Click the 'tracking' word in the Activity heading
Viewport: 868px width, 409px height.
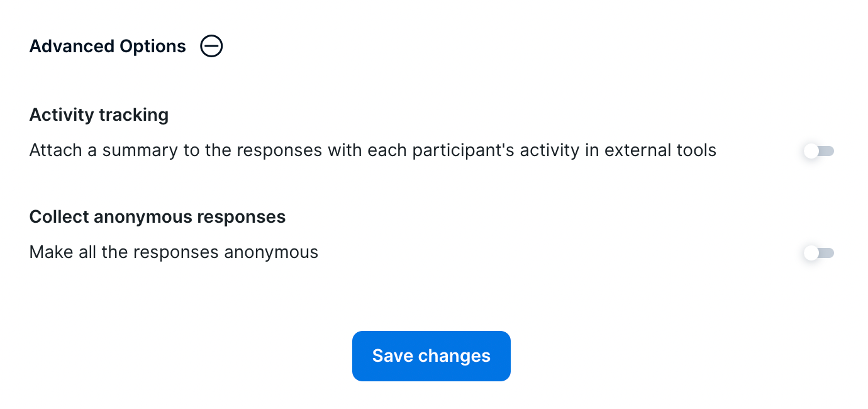[x=136, y=115]
